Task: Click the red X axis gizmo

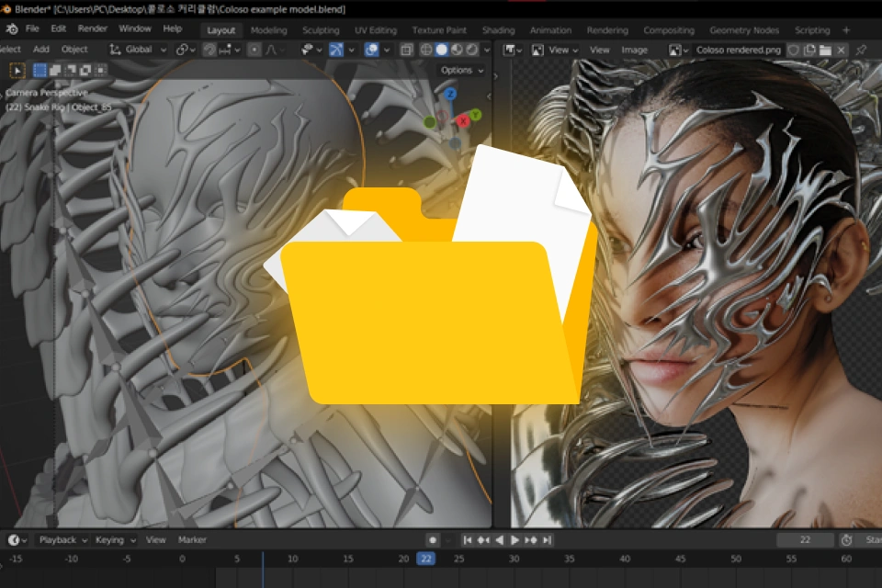Action: tap(463, 120)
